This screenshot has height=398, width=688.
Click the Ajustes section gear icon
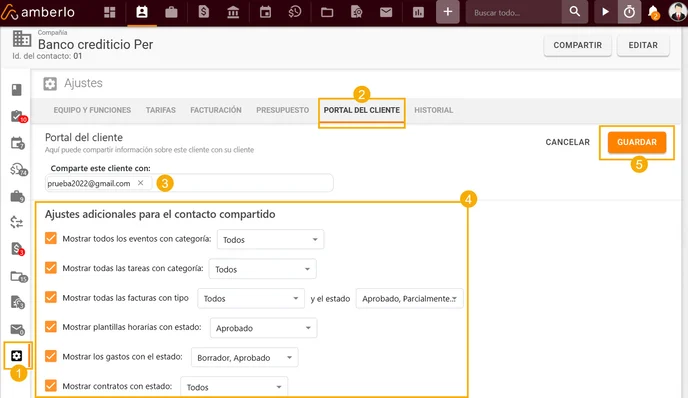pyautogui.click(x=50, y=83)
